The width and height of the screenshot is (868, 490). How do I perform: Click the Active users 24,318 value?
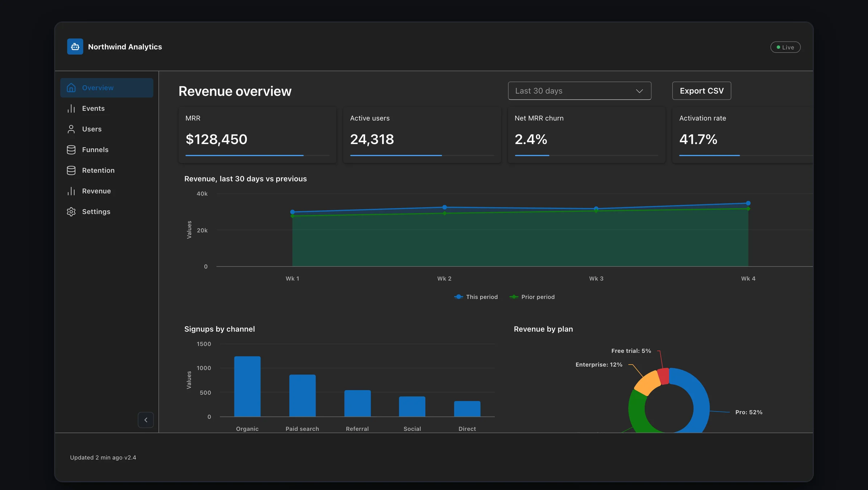coord(372,139)
